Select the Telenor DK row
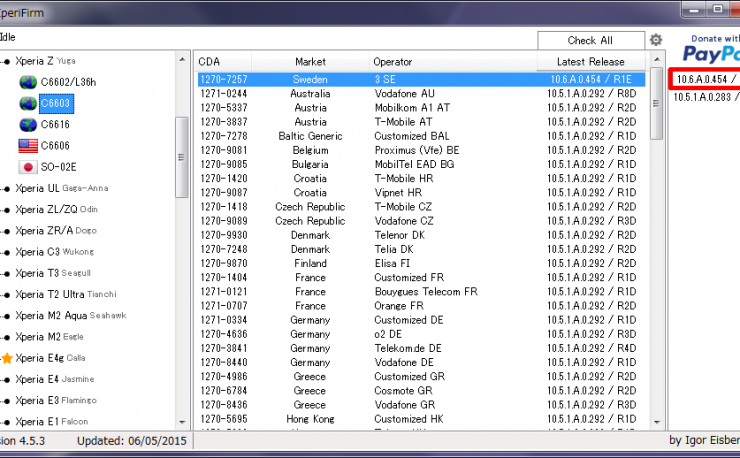This screenshot has height=458, width=740. pos(421,235)
